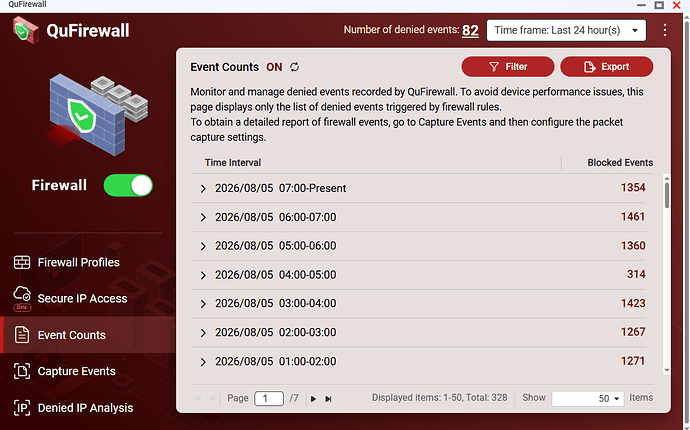
Task: Click the Blocked Events column header
Action: [x=620, y=162]
